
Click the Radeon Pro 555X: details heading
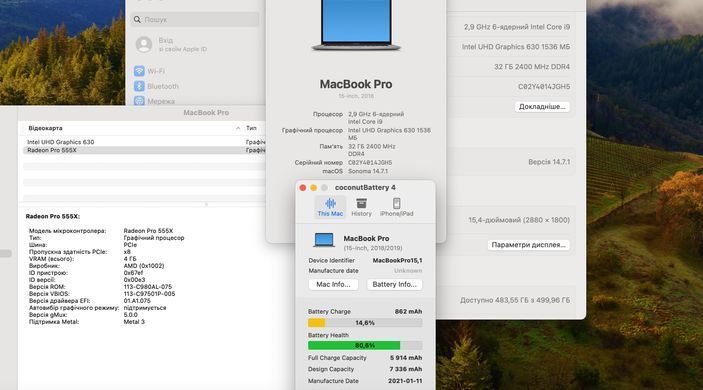(x=52, y=216)
